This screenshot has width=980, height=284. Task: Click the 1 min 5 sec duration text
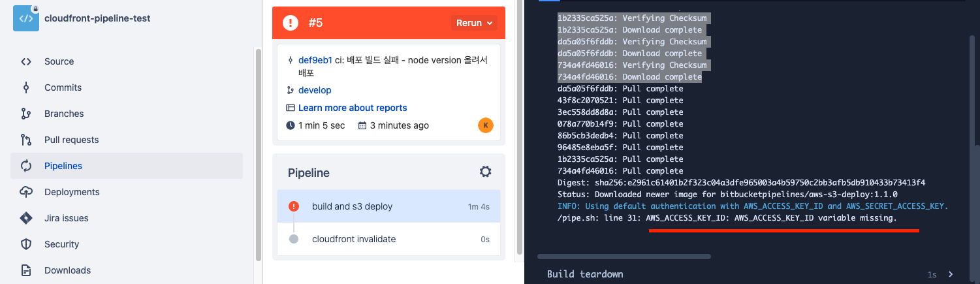[321, 125]
